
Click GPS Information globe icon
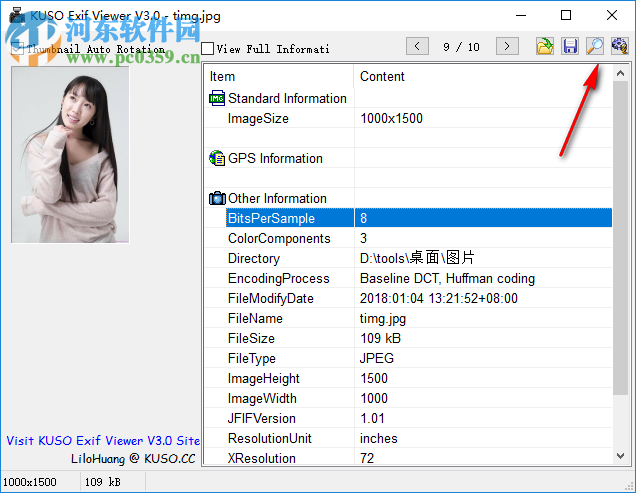pos(217,158)
